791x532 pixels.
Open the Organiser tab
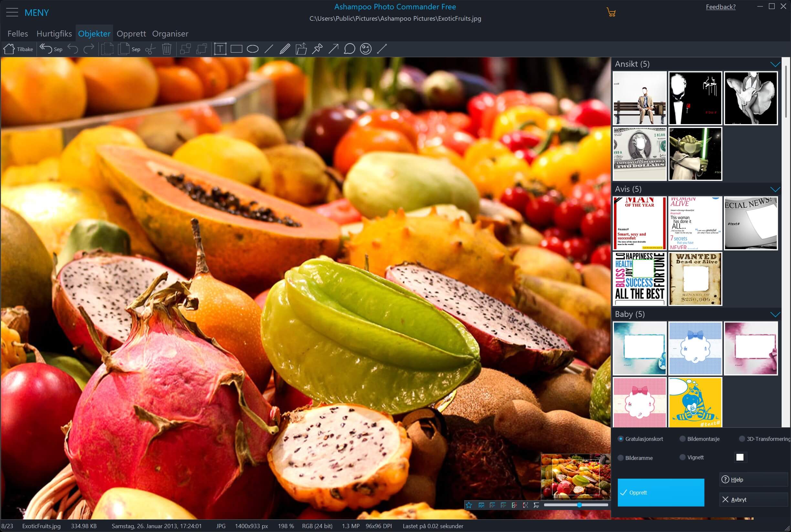(170, 34)
